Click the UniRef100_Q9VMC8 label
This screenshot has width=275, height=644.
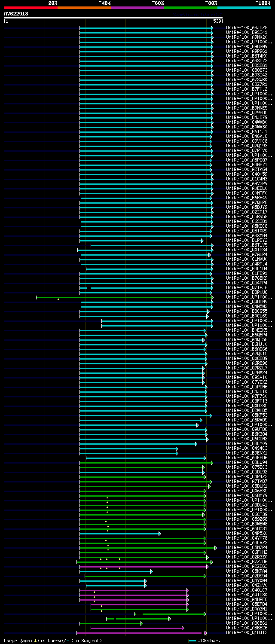tap(247, 141)
